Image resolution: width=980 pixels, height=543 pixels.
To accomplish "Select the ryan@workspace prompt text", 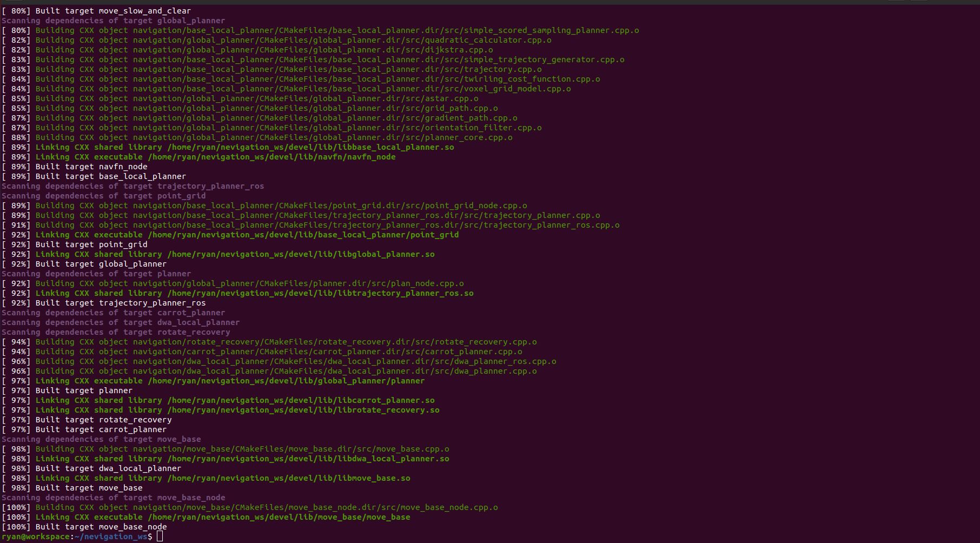I will 35,537.
